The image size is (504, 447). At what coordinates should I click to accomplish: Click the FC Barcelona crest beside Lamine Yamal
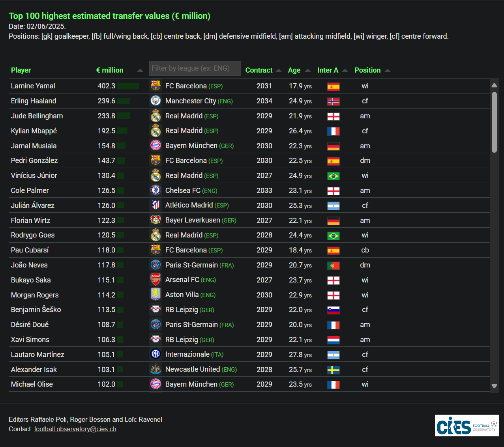156,86
